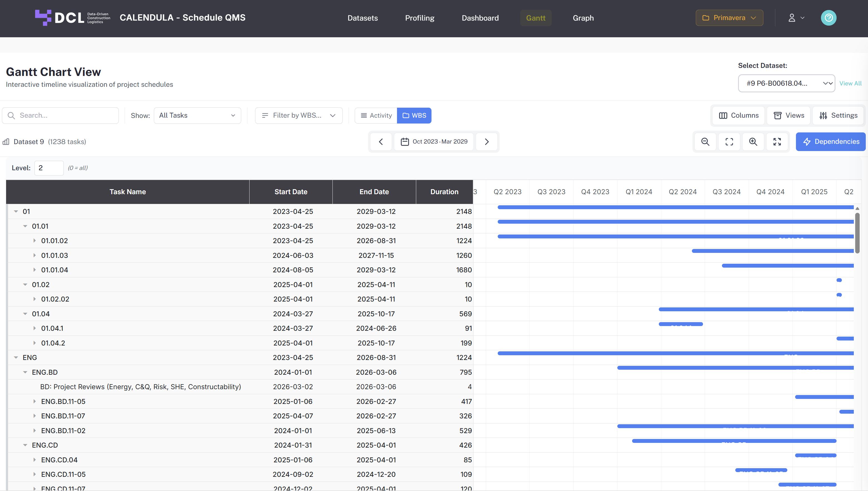Click the 01.02 Gantt bar dot
Viewport: 868px width, 491px height.
tap(839, 280)
